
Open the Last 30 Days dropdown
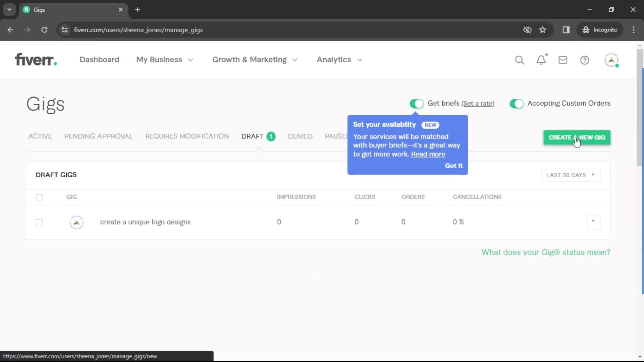pos(571,175)
